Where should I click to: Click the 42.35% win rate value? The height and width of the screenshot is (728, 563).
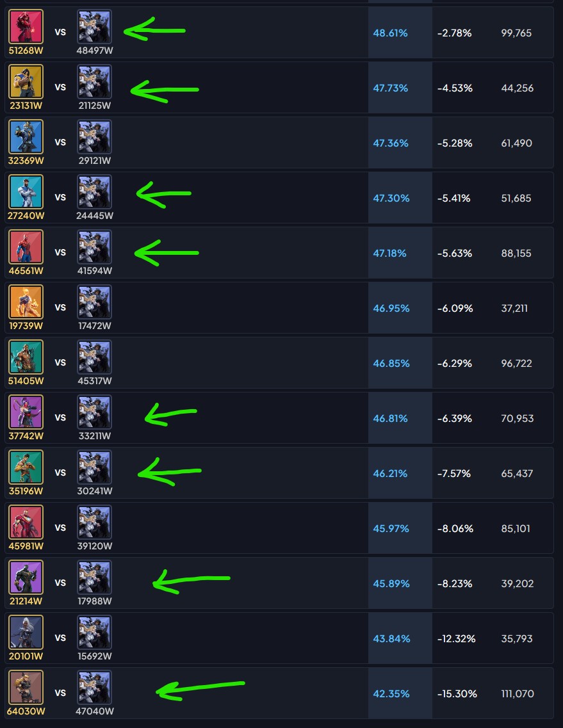[x=391, y=693]
